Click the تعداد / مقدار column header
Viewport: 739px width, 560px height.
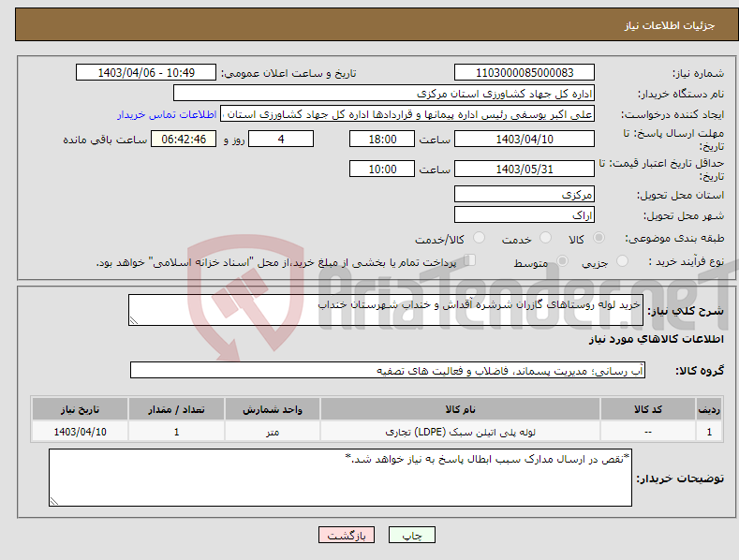coord(176,409)
